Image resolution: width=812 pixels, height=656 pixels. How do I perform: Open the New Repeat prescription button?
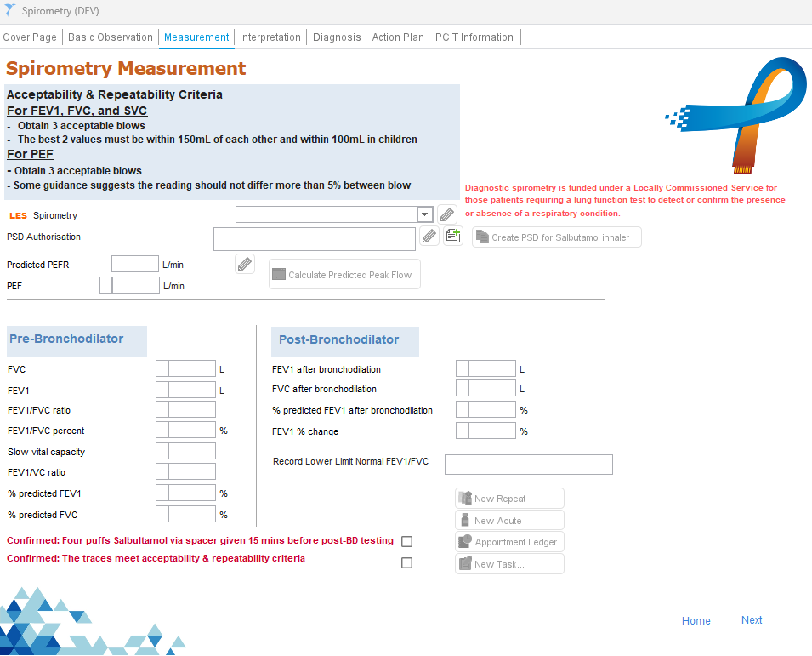click(509, 499)
